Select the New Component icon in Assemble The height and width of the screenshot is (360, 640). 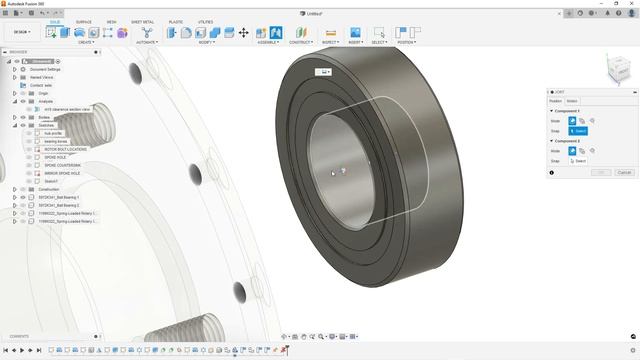pyautogui.click(x=261, y=32)
